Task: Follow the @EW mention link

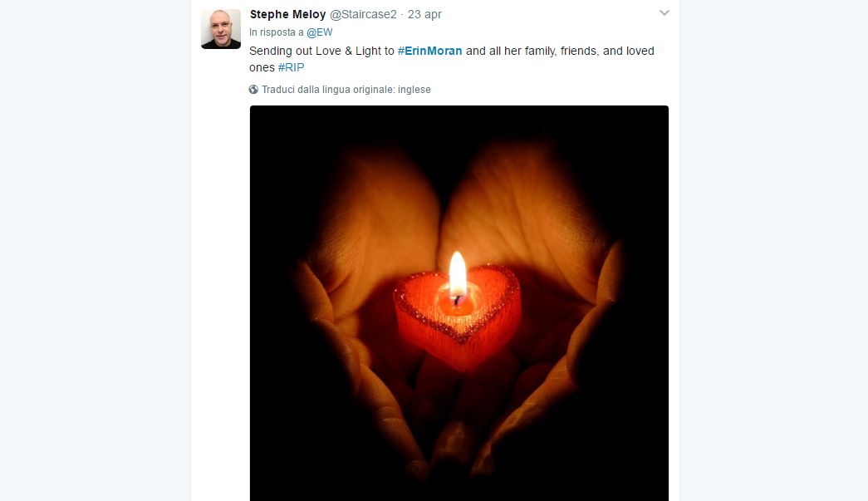Action: [320, 32]
